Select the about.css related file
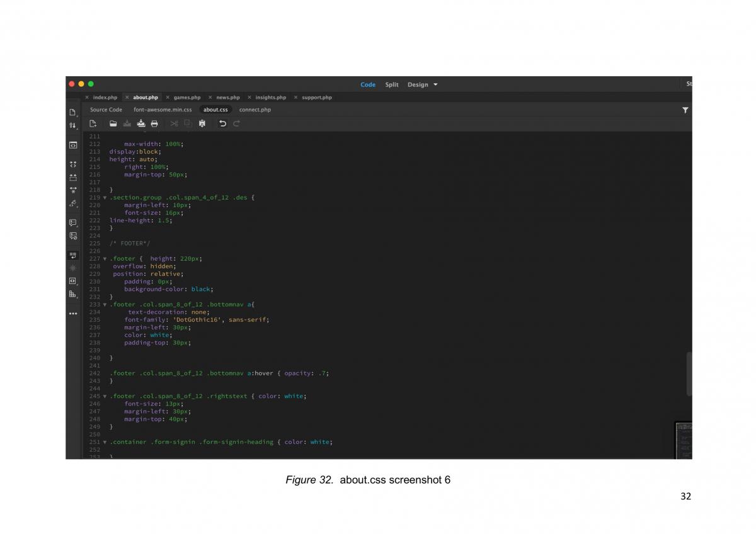Viewport: 756px width, 534px height. 215,110
